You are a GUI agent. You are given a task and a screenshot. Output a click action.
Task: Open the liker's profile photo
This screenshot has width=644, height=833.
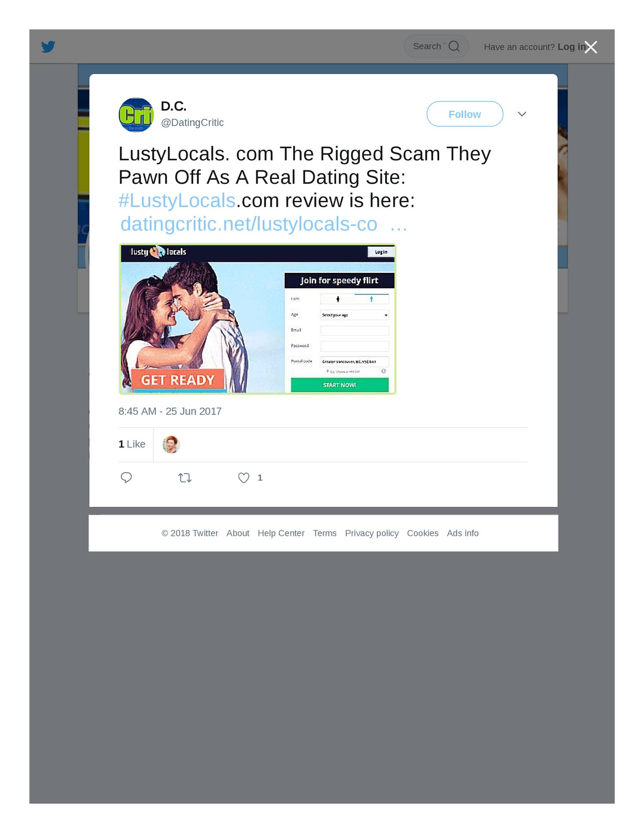pyautogui.click(x=171, y=445)
